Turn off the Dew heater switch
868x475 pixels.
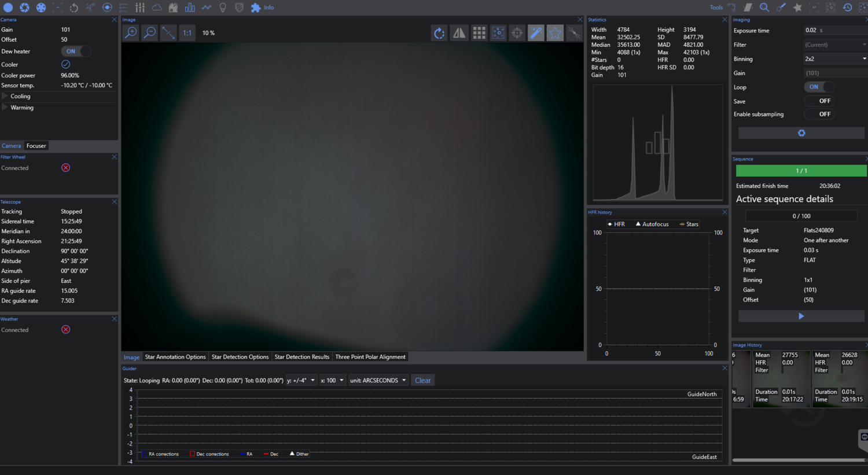point(76,51)
